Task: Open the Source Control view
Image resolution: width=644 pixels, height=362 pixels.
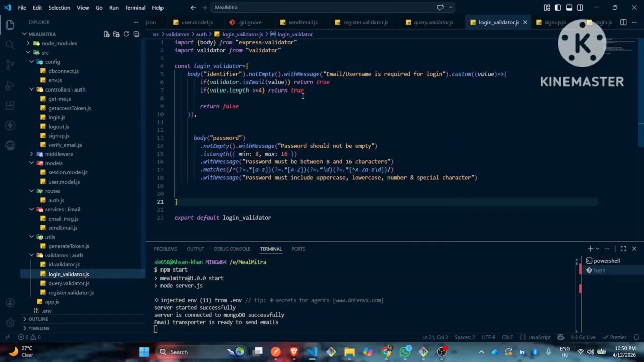Action: 10,65
